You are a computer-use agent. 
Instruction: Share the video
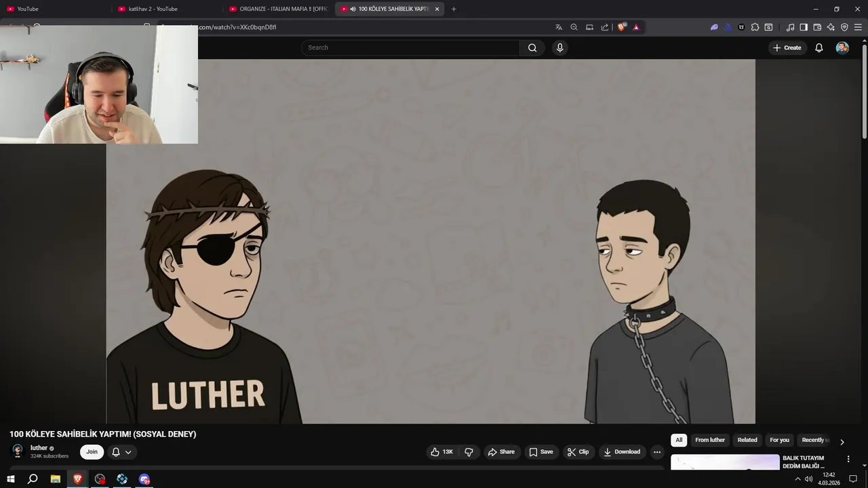coord(501,452)
